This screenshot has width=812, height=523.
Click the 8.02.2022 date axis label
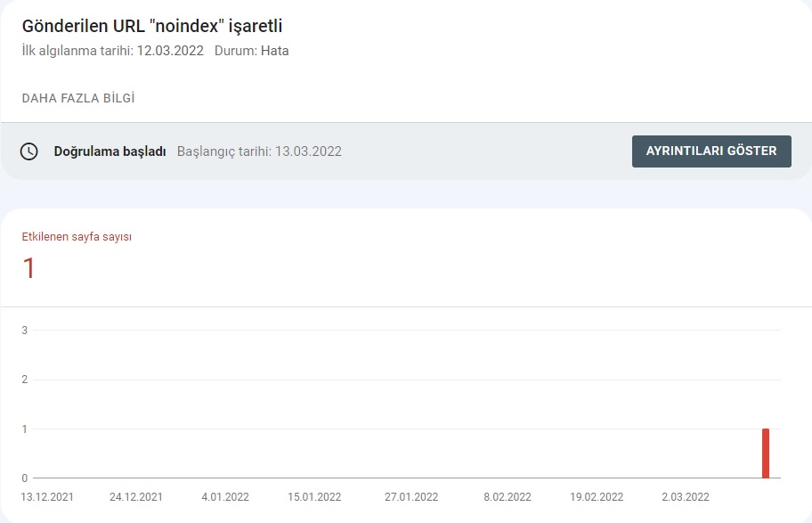pyautogui.click(x=507, y=497)
